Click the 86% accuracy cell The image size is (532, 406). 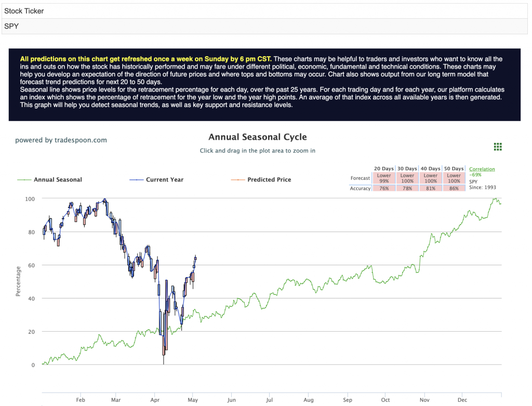coord(454,188)
